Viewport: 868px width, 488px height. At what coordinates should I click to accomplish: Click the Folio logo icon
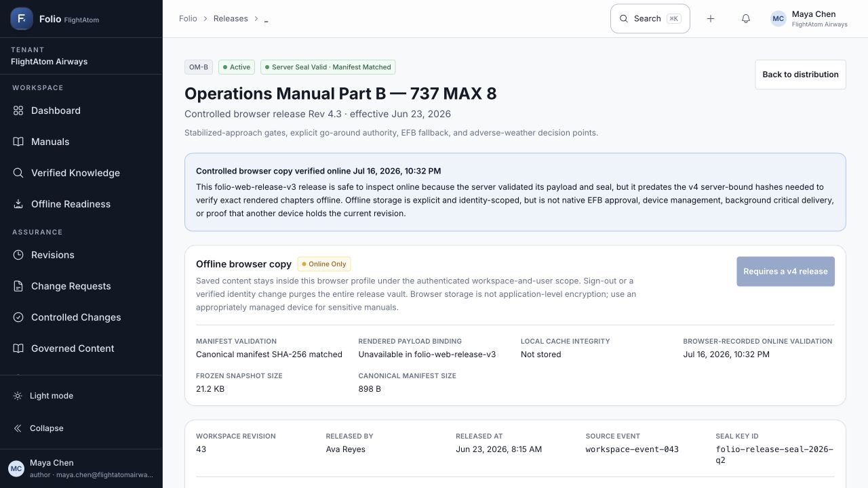22,19
